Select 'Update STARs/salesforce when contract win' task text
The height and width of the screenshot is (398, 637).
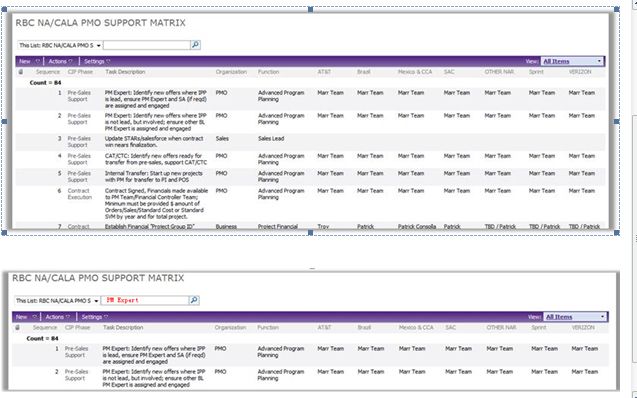154,142
